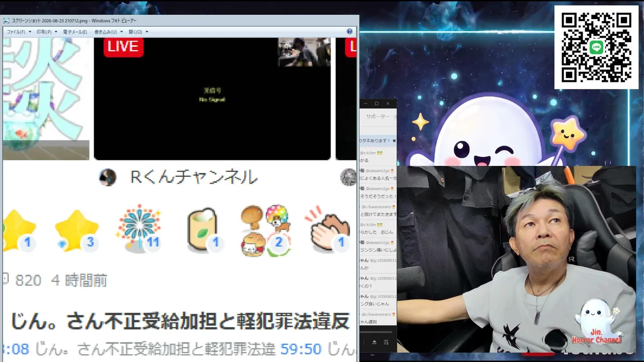644x362 pixels.
Task: Open the 電子メール(E) menu item
Action: 74,32
